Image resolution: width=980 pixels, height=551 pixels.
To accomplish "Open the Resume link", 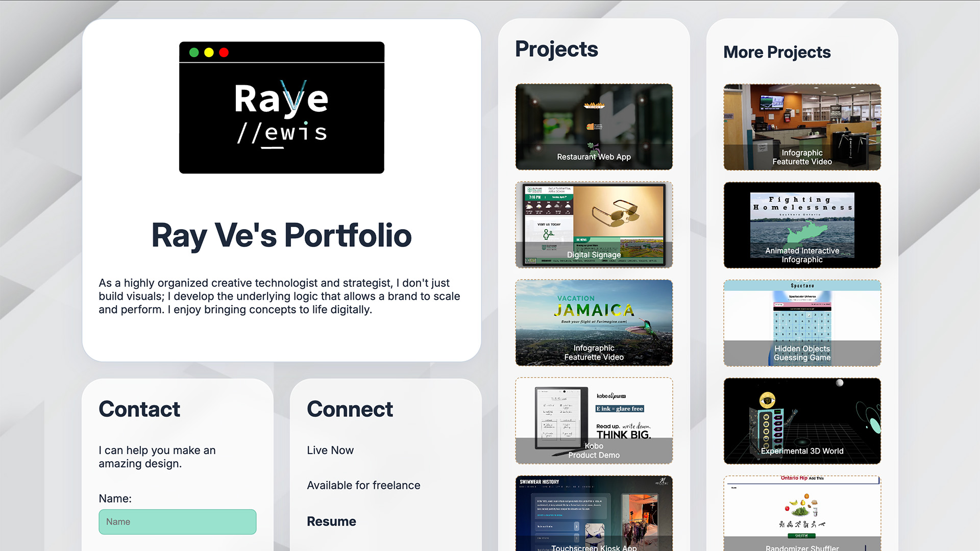I will click(332, 521).
